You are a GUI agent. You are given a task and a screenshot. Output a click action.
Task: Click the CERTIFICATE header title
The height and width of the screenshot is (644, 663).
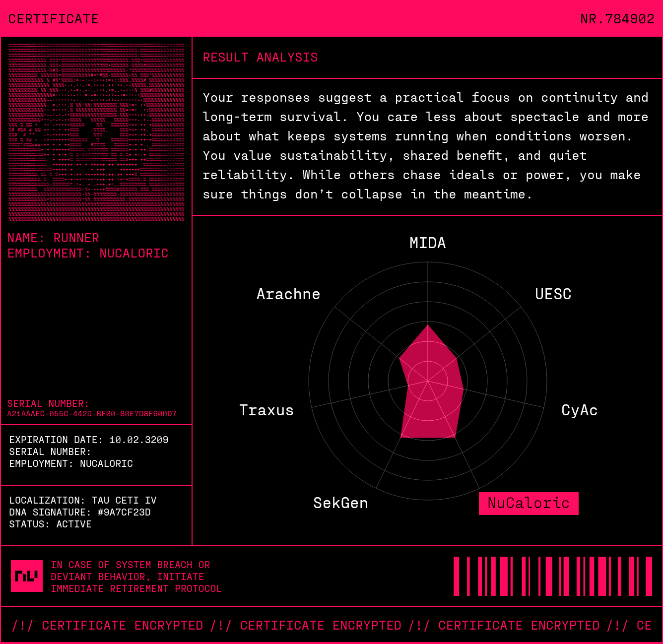(54, 19)
